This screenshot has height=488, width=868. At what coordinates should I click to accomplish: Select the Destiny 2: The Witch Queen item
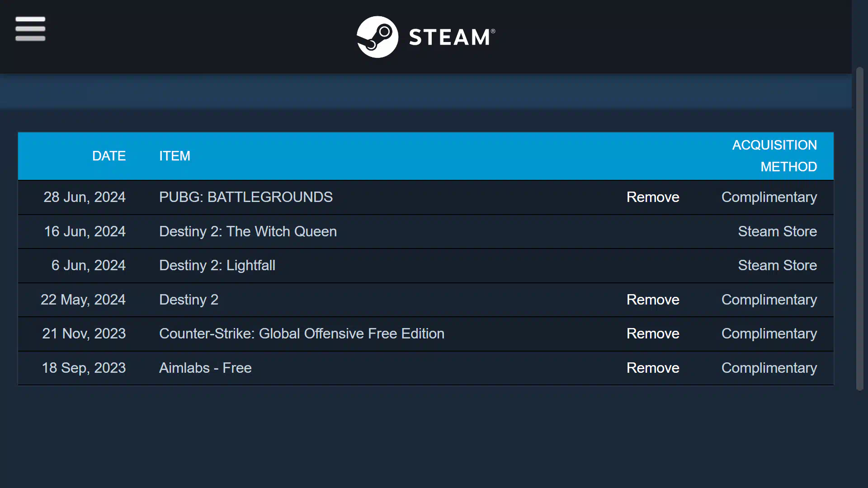pos(248,232)
